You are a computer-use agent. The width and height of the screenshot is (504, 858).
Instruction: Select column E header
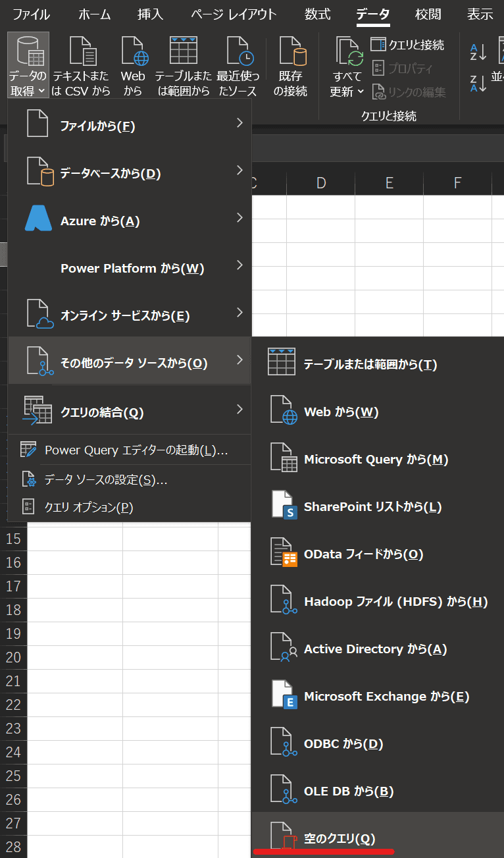(x=389, y=182)
